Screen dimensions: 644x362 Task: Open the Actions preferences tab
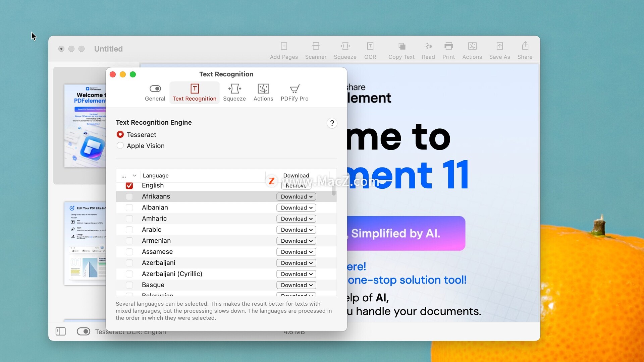click(x=263, y=93)
